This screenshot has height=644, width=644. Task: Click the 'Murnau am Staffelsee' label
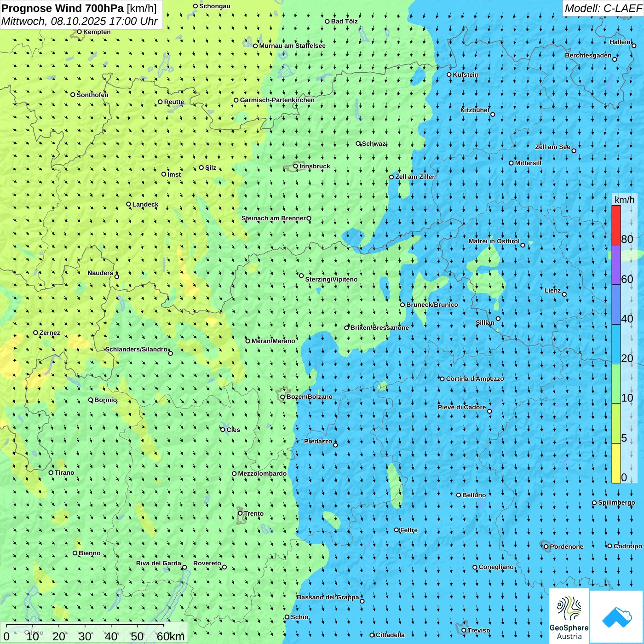(292, 46)
